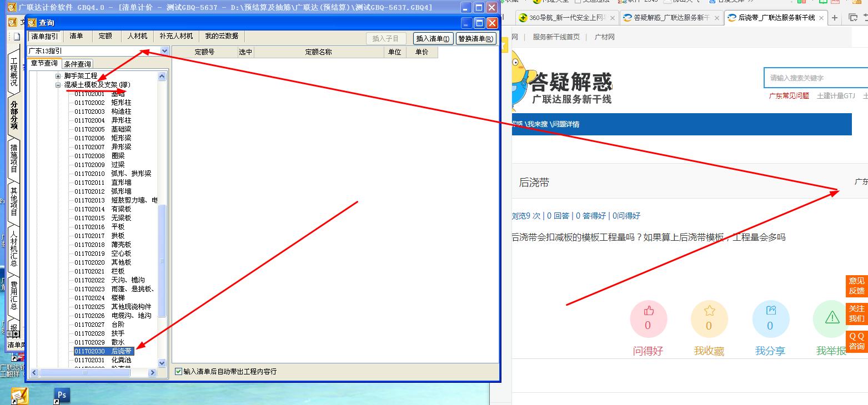Select tree item 011702031 化粪池
This screenshot has width=868, height=405.
click(103, 360)
